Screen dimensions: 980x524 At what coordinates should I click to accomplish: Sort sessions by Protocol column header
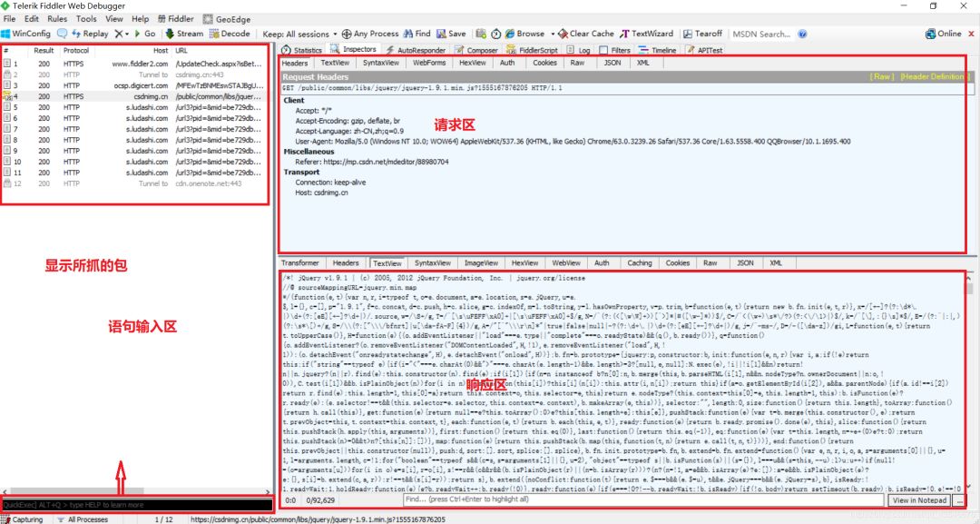click(75, 50)
